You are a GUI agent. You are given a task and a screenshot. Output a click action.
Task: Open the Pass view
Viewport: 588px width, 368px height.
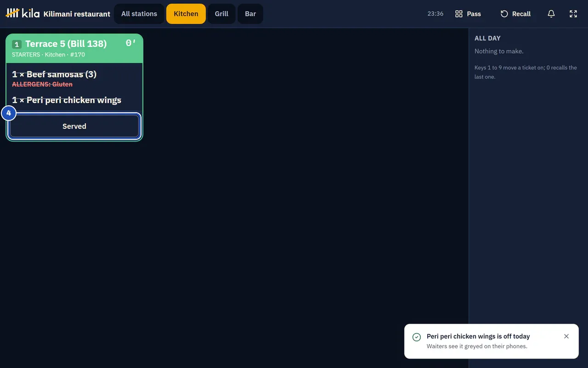[468, 14]
